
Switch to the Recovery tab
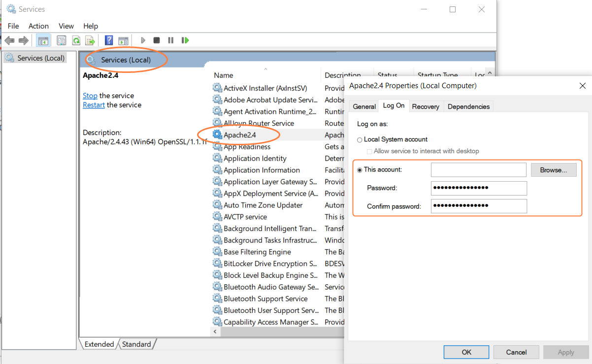coord(426,106)
